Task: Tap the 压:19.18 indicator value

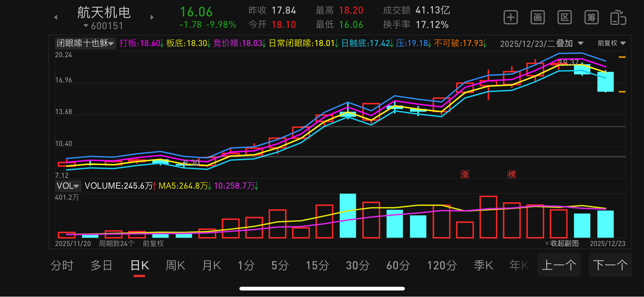Action: click(x=414, y=43)
